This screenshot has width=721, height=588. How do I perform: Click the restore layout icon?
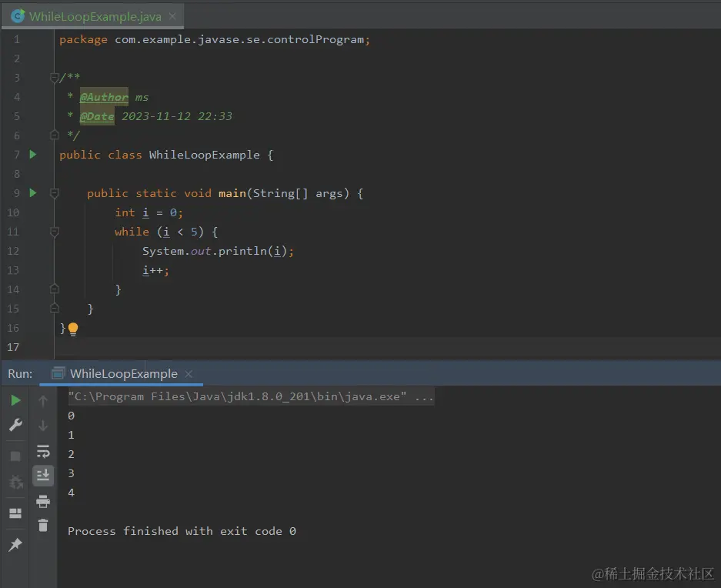pos(15,513)
